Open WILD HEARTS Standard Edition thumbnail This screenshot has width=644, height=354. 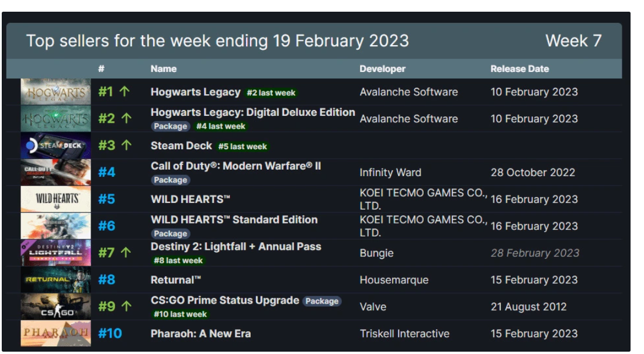pyautogui.click(x=56, y=226)
